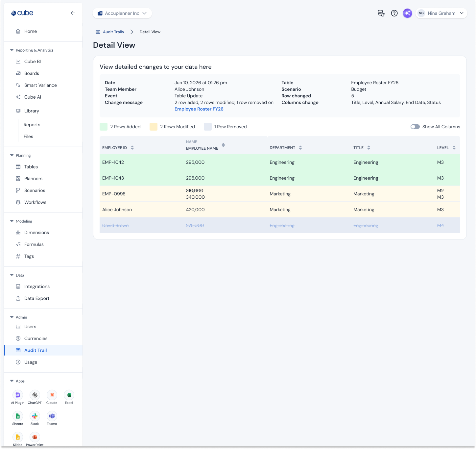Navigate back via Audit Trails breadcrumb link
476x449 pixels.
click(113, 32)
